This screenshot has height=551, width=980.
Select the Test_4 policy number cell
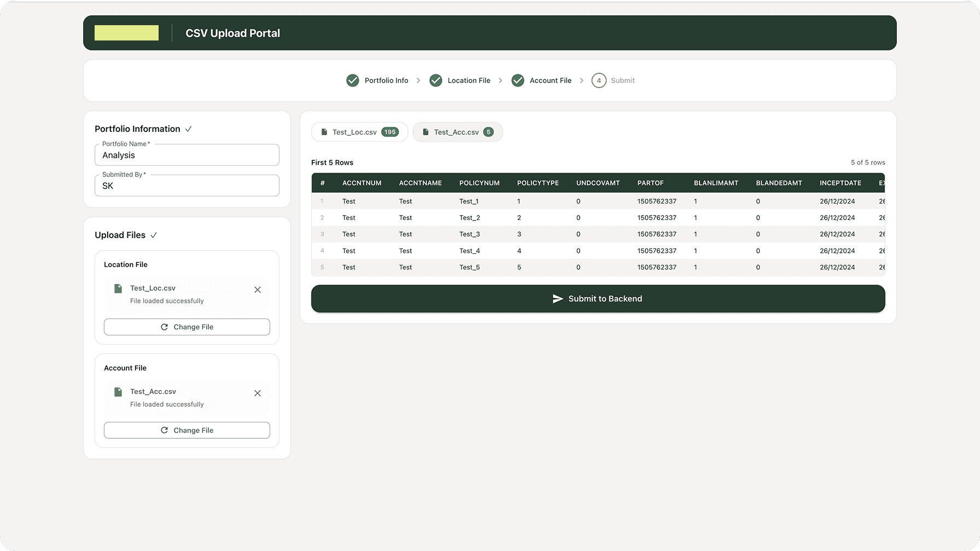point(470,251)
